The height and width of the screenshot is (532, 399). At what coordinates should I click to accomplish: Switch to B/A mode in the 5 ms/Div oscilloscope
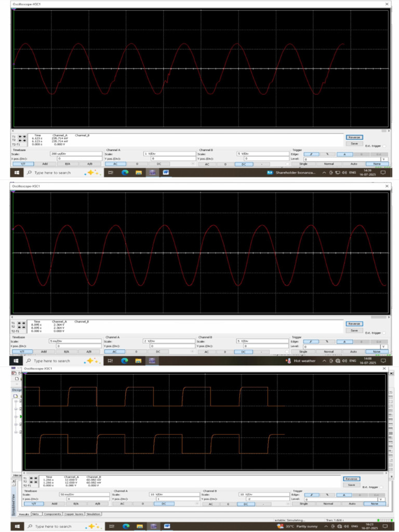(66, 352)
